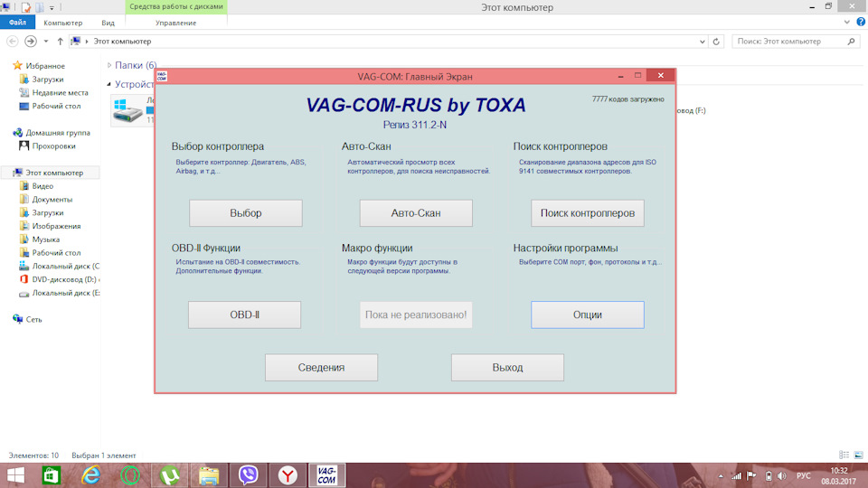
Task: Show hidden tray icons arrow
Action: 721,476
